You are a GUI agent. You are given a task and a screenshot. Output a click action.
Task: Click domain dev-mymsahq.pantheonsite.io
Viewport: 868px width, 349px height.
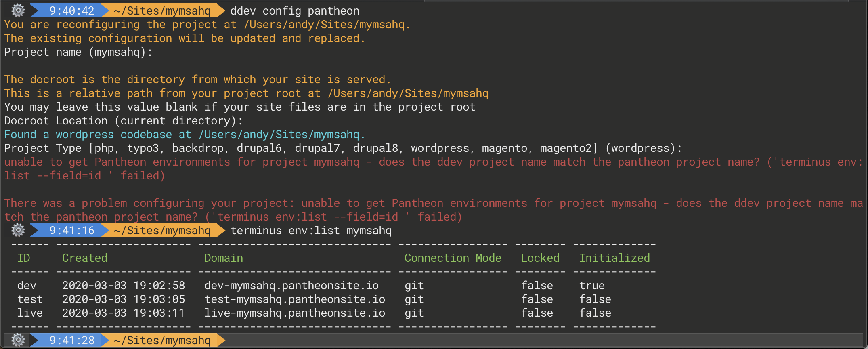[291, 285]
